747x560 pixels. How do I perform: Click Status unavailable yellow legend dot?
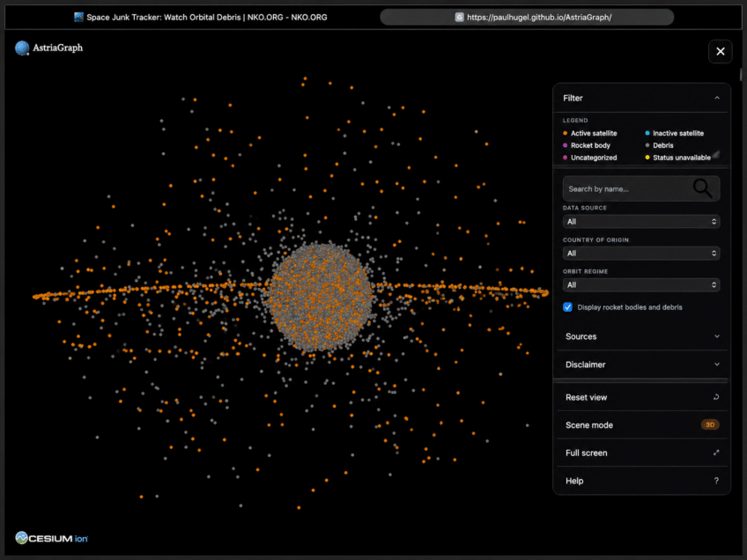coord(647,158)
